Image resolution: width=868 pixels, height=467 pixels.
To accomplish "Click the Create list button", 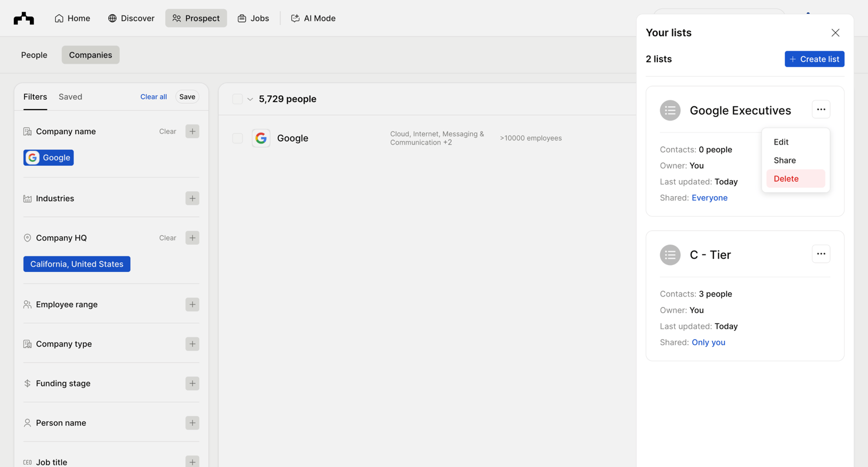I will [814, 59].
